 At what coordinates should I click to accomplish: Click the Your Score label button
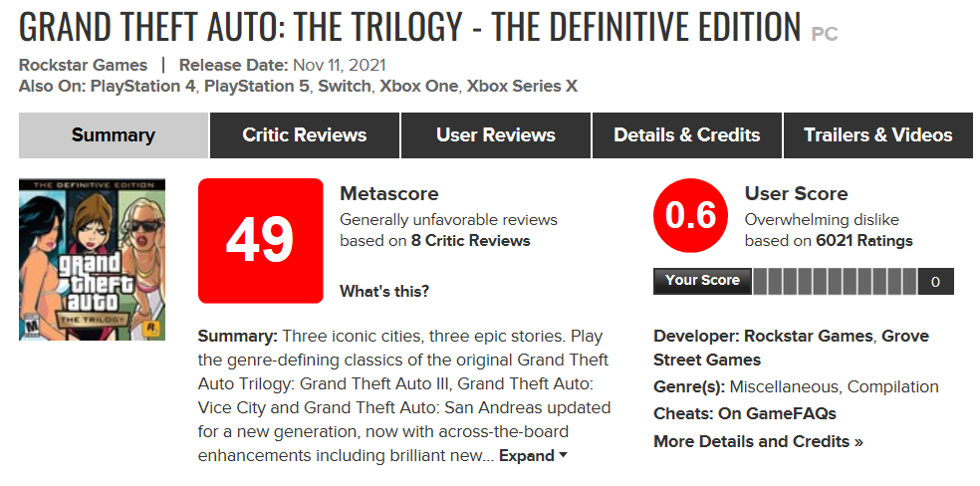tap(702, 281)
